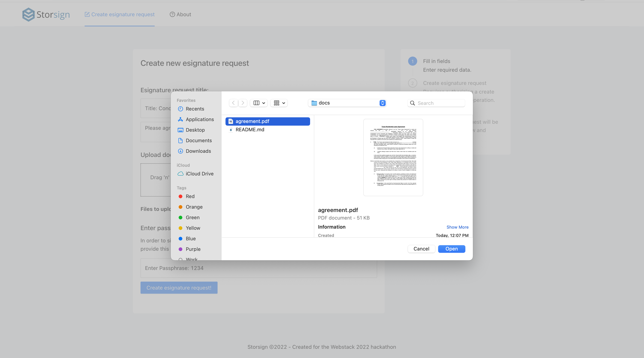This screenshot has width=644, height=358.
Task: Select the Red tag
Action: pos(190,197)
